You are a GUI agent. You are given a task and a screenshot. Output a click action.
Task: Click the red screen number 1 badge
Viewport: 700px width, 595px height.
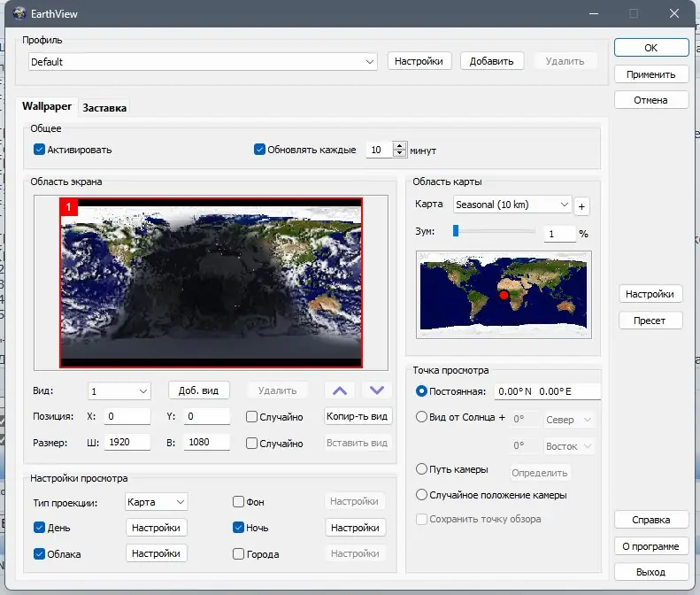(69, 207)
